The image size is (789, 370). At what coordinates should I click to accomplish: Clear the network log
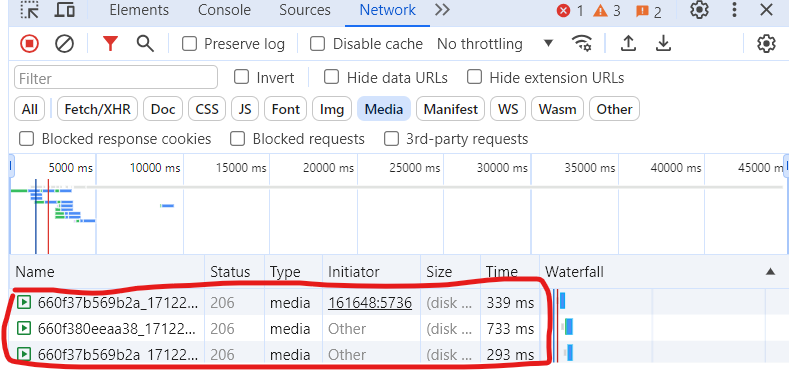click(x=64, y=44)
